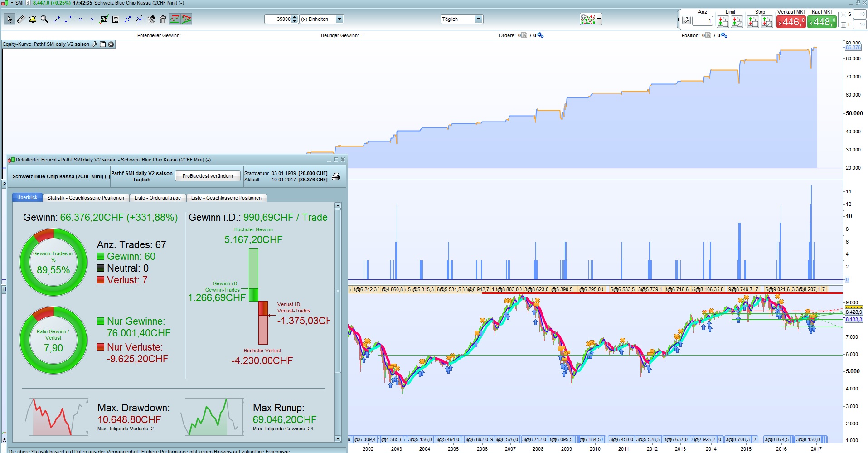Open the order panel wrench settings
868x453 pixels.
click(x=686, y=20)
